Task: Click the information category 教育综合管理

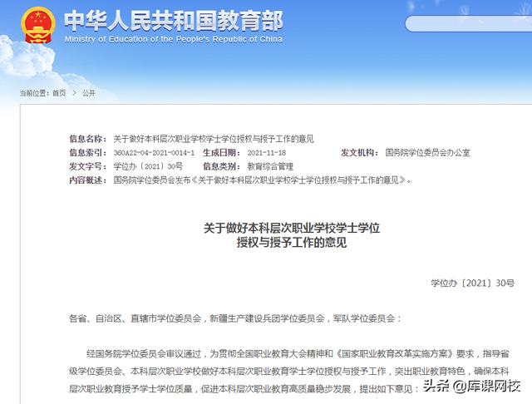Action: [270, 166]
